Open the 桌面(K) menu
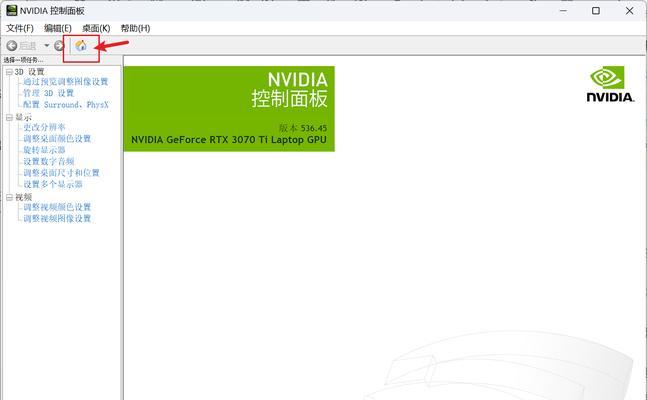The width and height of the screenshot is (647, 400). point(96,28)
